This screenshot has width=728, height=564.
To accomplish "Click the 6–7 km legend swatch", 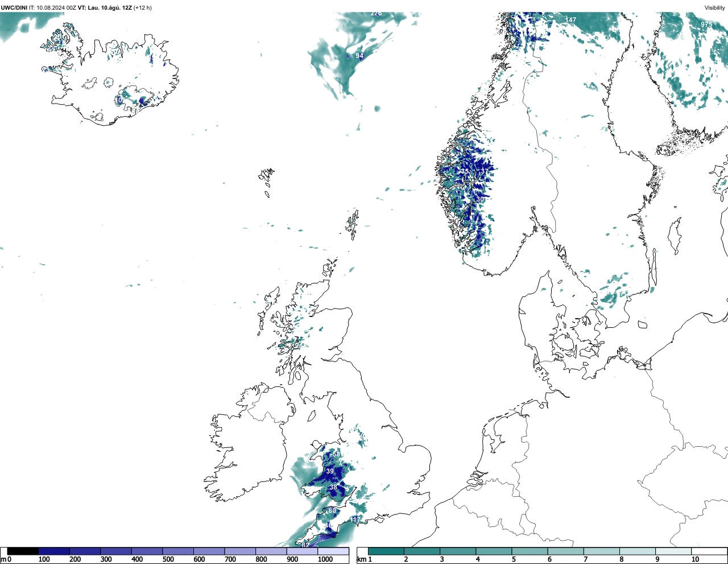I will click(x=566, y=551).
